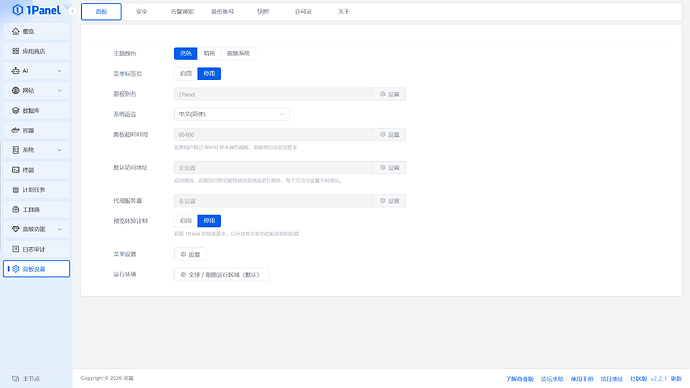Click the house icon for 概览
690x388 pixels.
pyautogui.click(x=16, y=31)
